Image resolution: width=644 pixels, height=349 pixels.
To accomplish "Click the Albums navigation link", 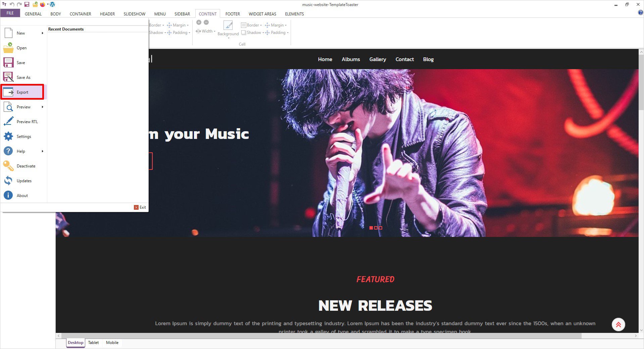I will pyautogui.click(x=351, y=59).
